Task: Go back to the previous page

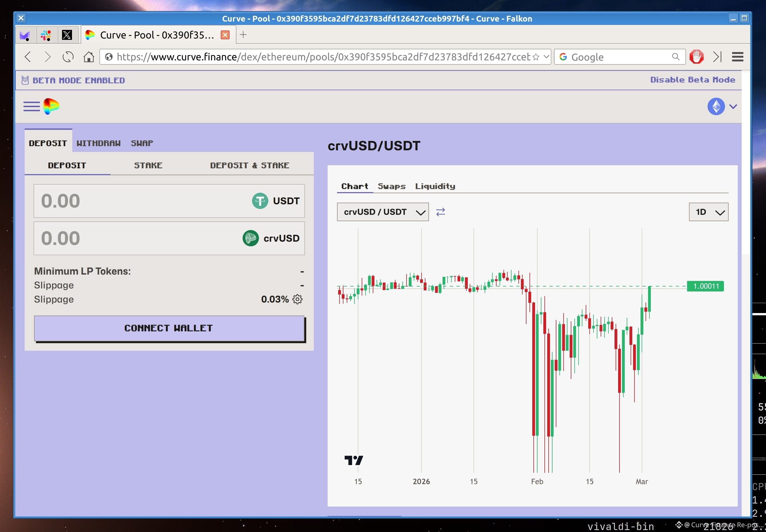Action: coord(28,57)
